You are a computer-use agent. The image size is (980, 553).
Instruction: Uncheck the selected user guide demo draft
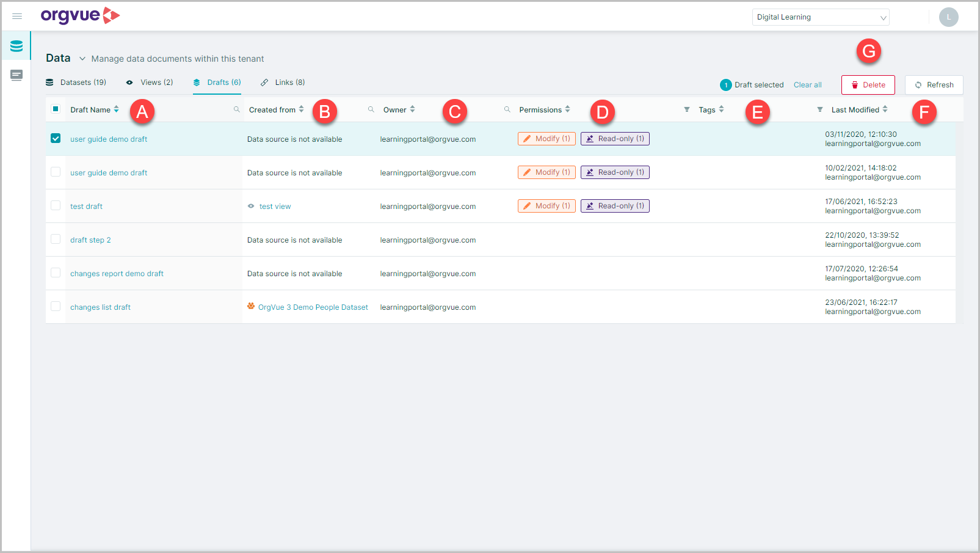pyautogui.click(x=56, y=138)
